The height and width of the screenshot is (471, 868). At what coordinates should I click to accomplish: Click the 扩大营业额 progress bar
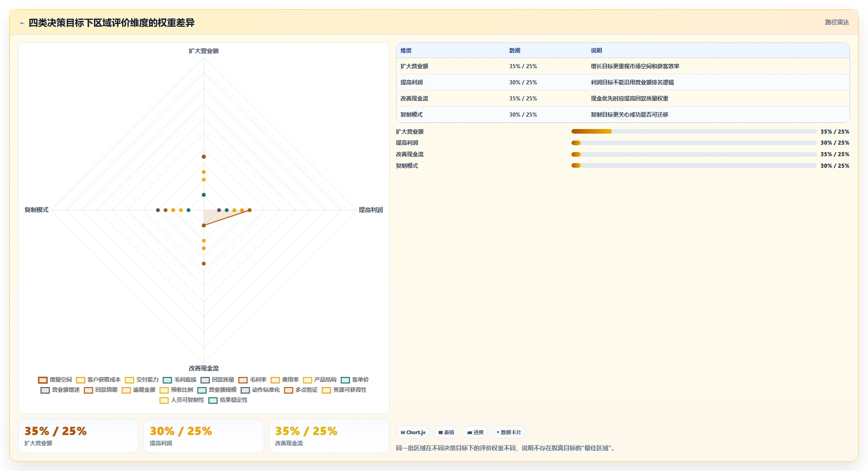coord(694,131)
